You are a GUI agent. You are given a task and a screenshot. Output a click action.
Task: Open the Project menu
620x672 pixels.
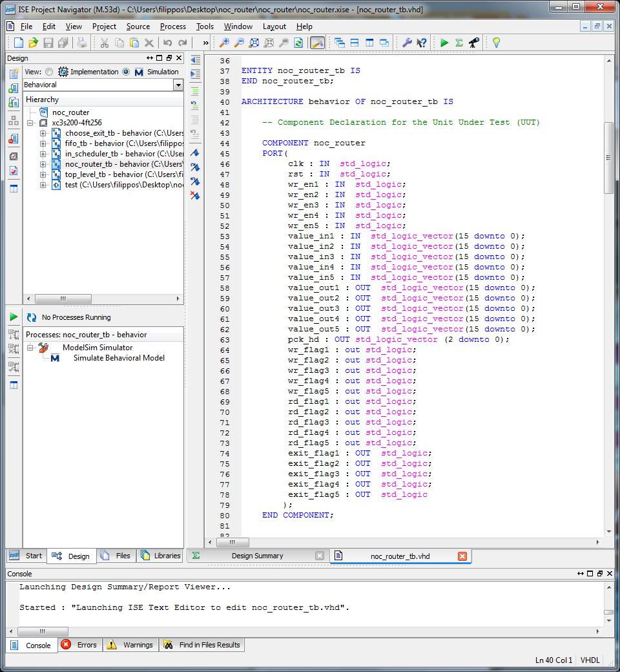[x=104, y=26]
